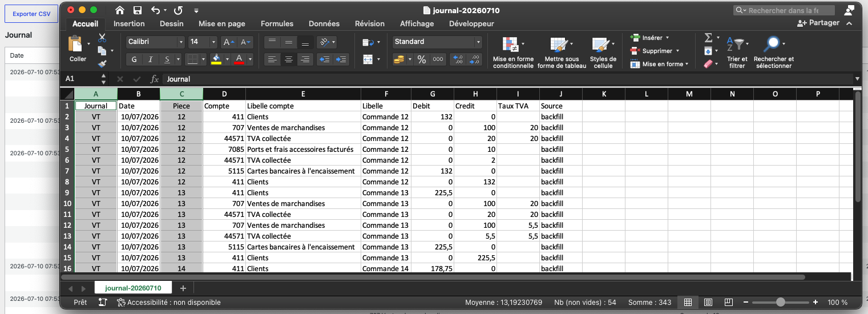Screen dimensions: 868x314
Task: Toggle left text alignment
Action: pyautogui.click(x=272, y=59)
